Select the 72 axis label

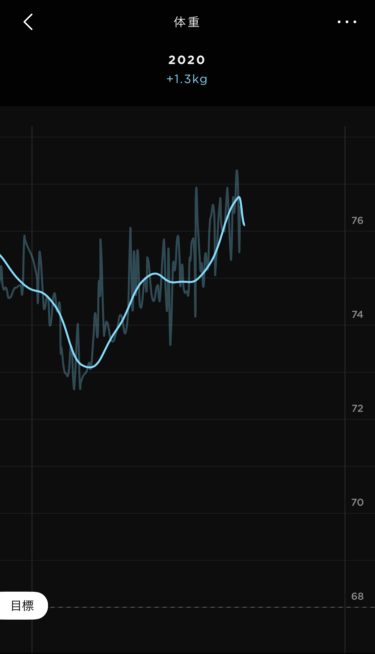357,408
